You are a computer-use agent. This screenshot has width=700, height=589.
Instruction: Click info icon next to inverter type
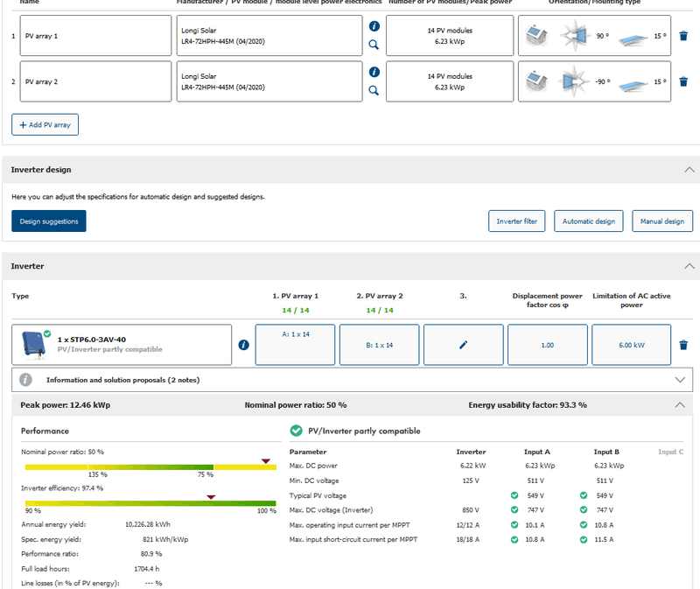tap(243, 345)
